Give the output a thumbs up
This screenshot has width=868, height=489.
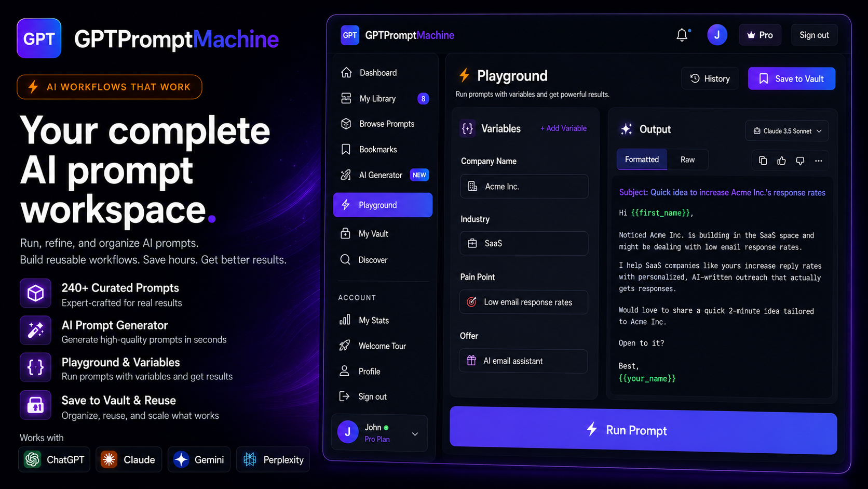(x=781, y=161)
